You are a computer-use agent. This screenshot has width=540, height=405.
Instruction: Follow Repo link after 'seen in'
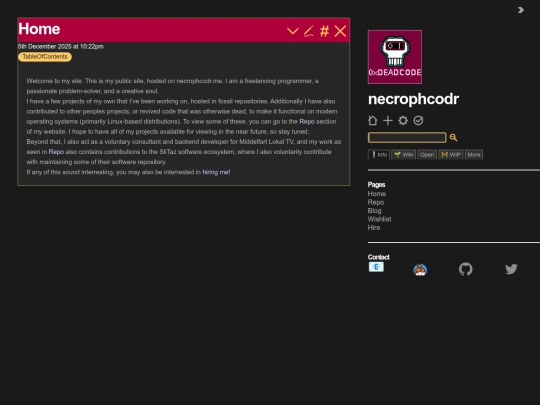coord(56,152)
